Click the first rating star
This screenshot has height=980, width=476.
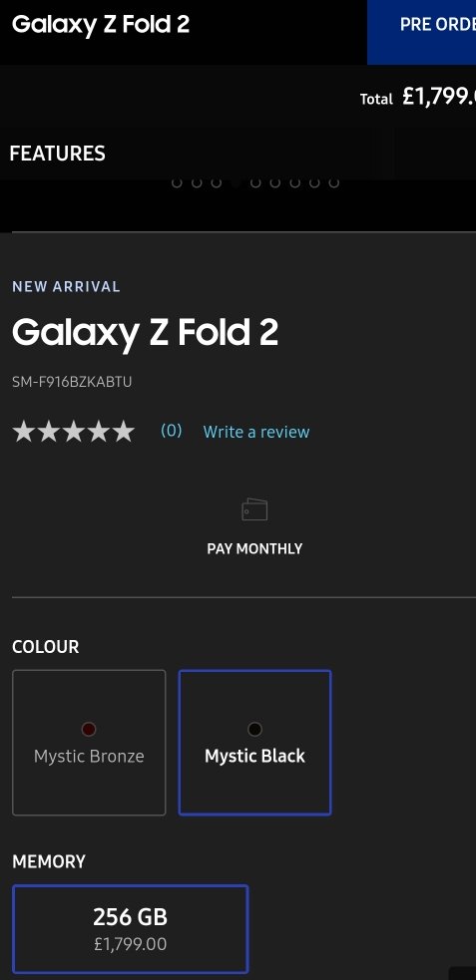click(23, 432)
